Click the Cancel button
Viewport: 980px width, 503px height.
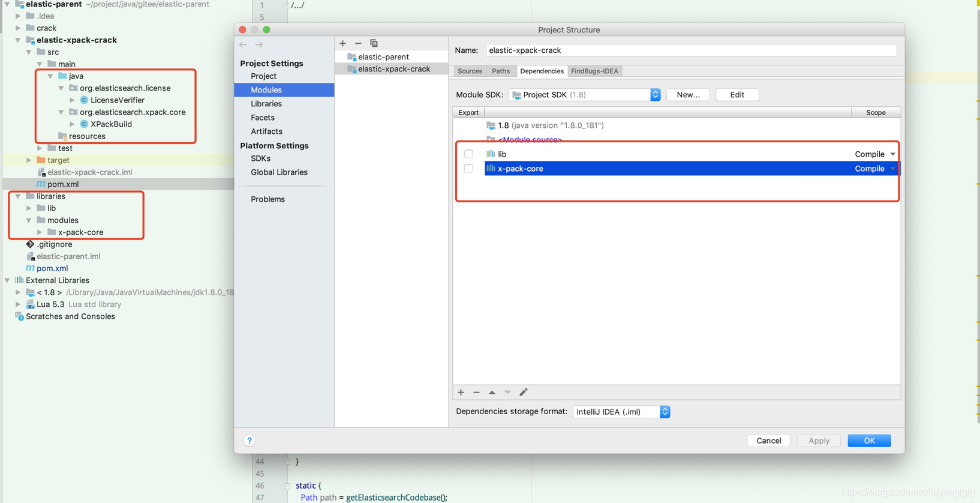tap(768, 441)
